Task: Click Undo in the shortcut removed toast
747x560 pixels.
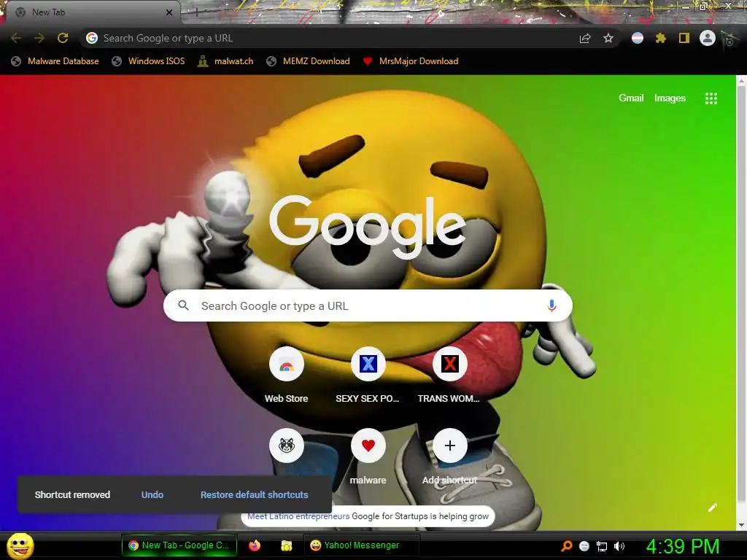Action: pos(152,495)
